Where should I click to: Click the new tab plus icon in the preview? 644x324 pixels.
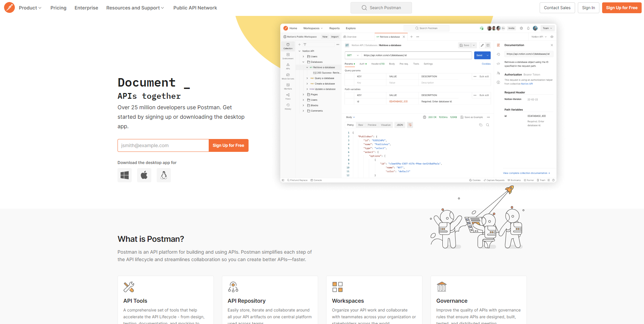(411, 37)
